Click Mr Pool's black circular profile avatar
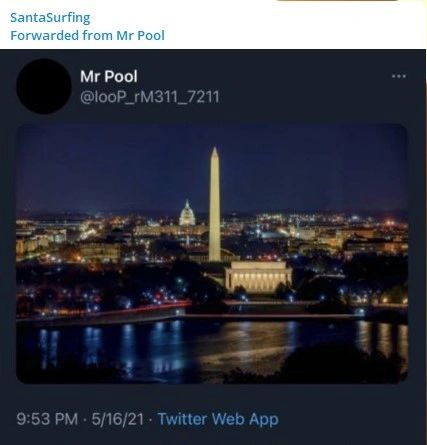427x445 pixels. tap(44, 86)
